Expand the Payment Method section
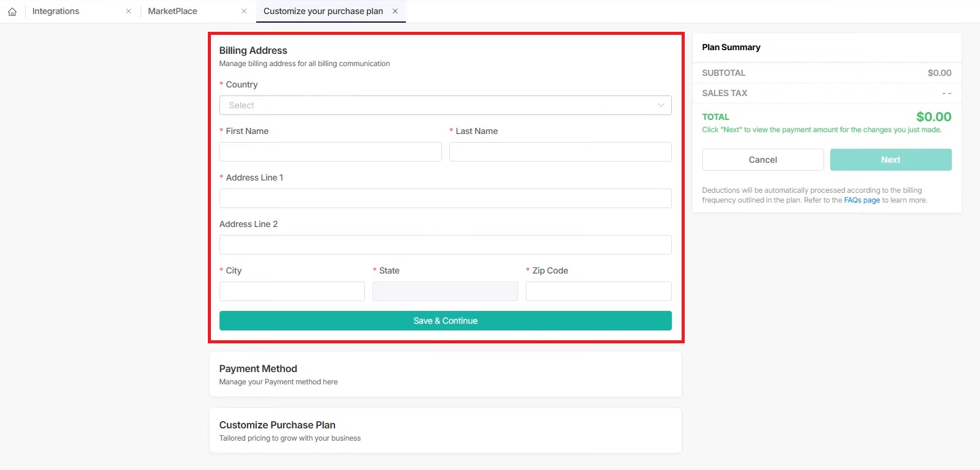 point(445,374)
